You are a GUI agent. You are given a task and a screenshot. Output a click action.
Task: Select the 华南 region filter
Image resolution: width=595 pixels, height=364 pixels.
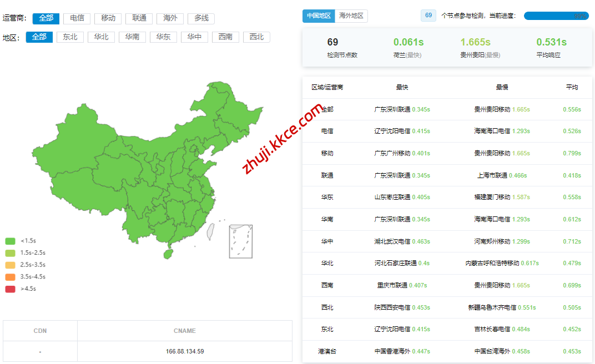click(x=132, y=37)
